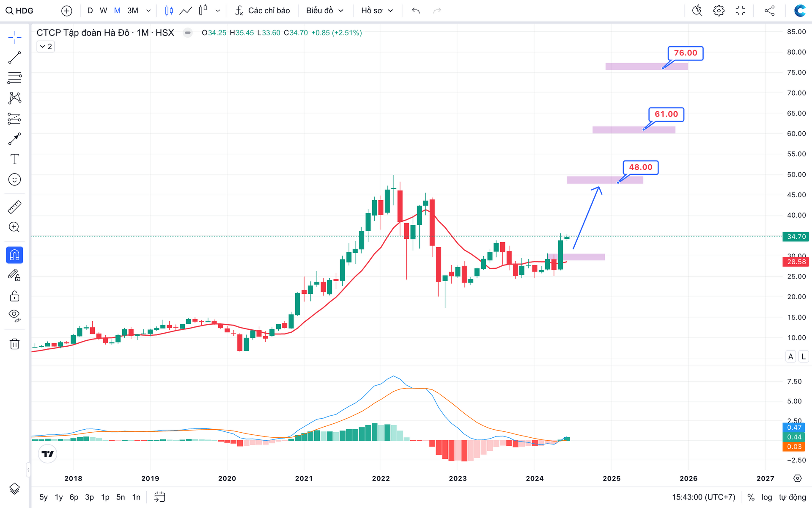Select the trend line drawing tool

click(x=15, y=58)
